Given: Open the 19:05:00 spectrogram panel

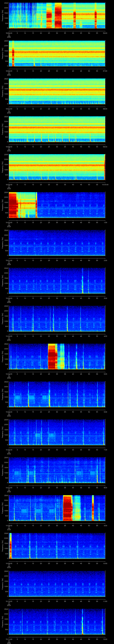Looking at the screenshot, I should (x=57, y=394).
